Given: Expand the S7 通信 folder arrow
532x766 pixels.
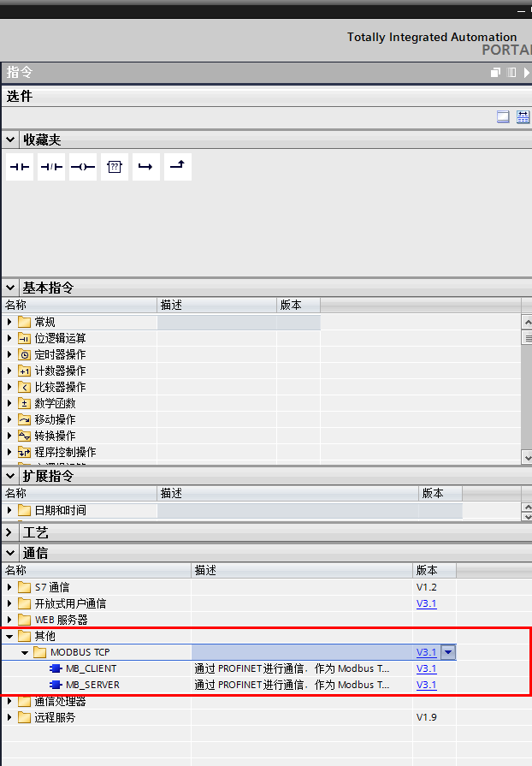Looking at the screenshot, I should click(9, 587).
